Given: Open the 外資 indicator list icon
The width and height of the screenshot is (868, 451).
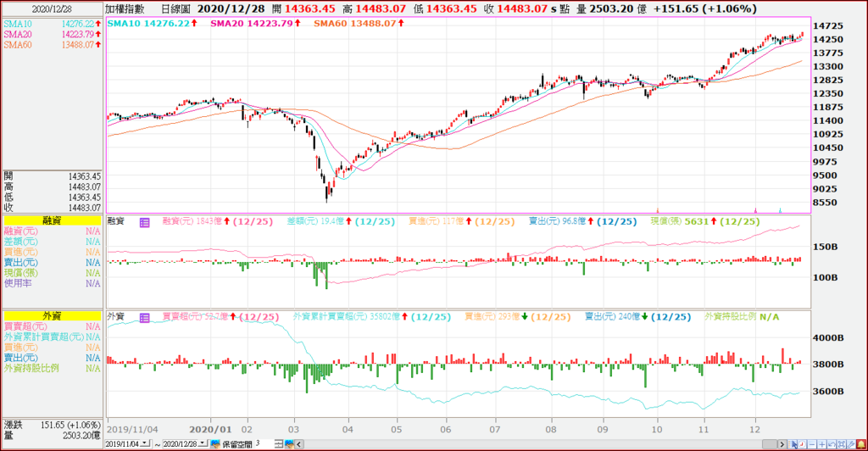Looking at the screenshot, I should [x=144, y=318].
